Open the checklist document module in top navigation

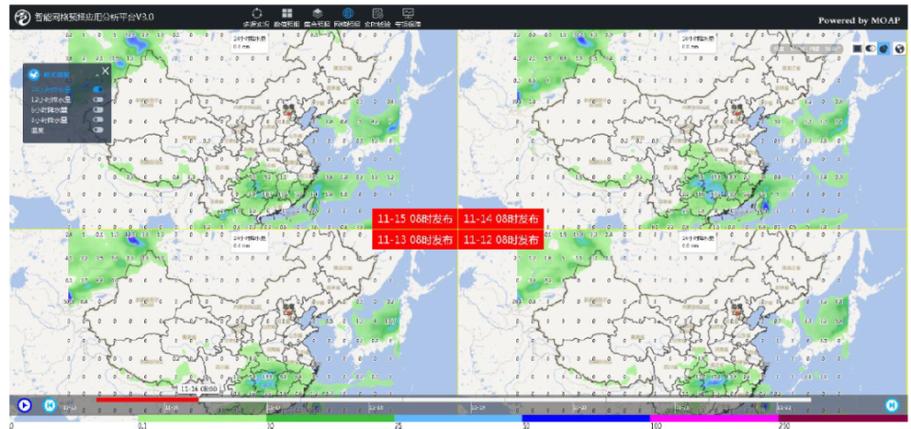[x=378, y=17]
